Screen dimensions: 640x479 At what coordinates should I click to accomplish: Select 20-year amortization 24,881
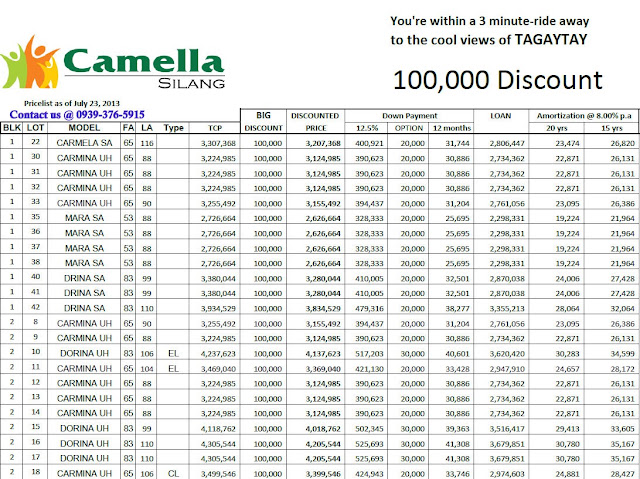pos(568,474)
